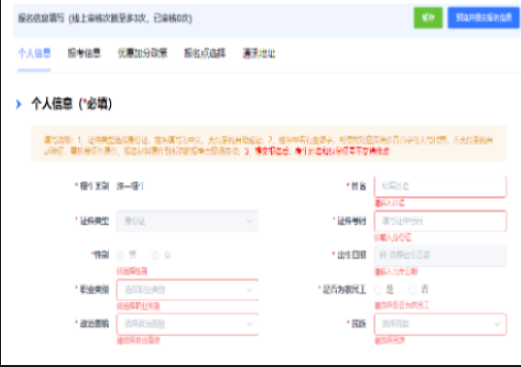Click the arrow icon in 职业类别 dropdown
Viewport: 521px width, 367px height.
(249, 290)
